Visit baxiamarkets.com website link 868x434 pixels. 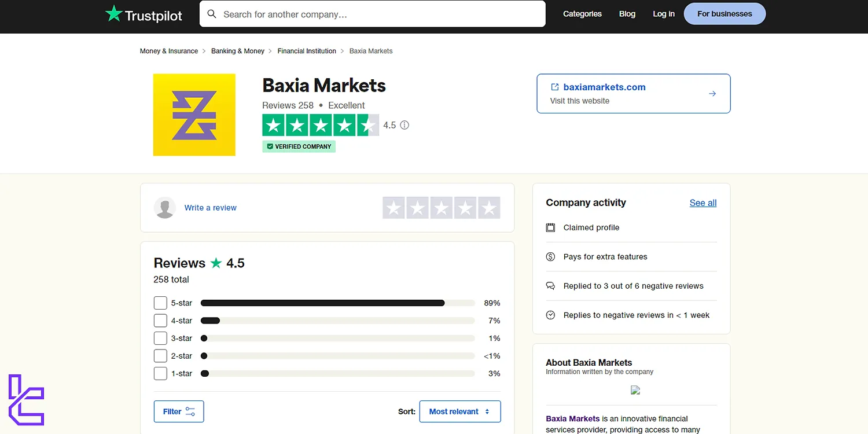(x=605, y=87)
